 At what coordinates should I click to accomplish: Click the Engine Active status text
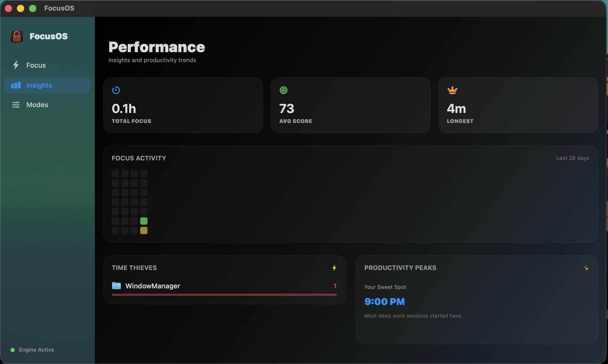pos(36,350)
